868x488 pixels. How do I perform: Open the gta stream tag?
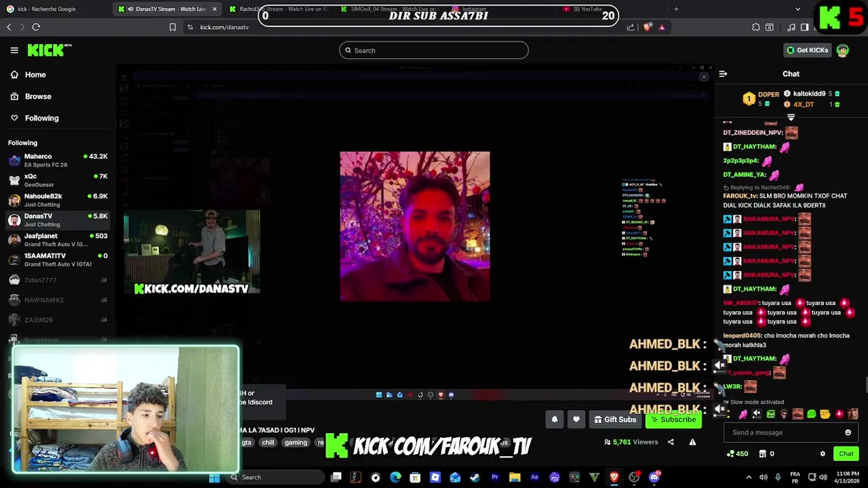pos(246,443)
